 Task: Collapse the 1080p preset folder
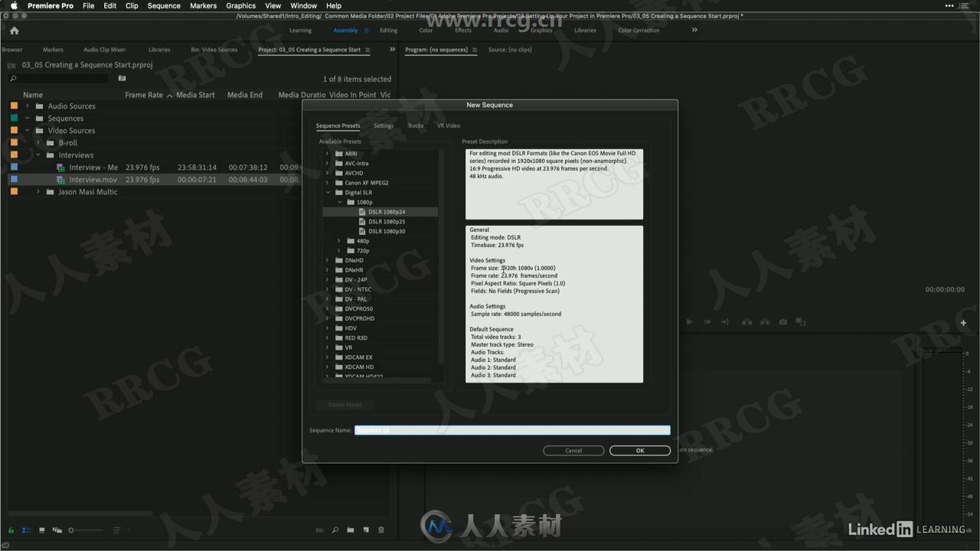click(339, 202)
